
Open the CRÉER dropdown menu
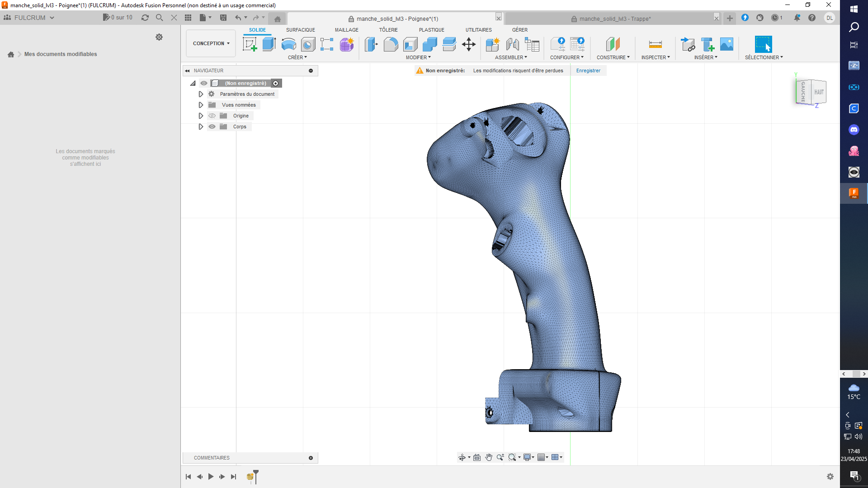pos(297,57)
